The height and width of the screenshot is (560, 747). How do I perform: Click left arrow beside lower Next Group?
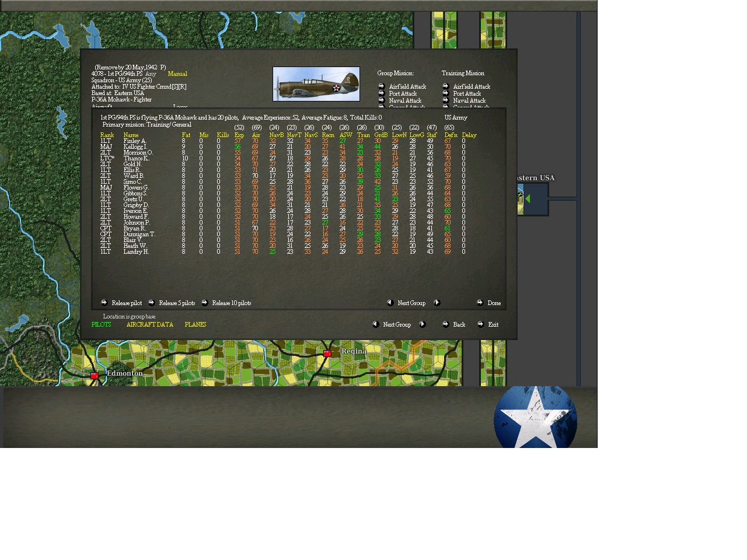pyautogui.click(x=375, y=324)
